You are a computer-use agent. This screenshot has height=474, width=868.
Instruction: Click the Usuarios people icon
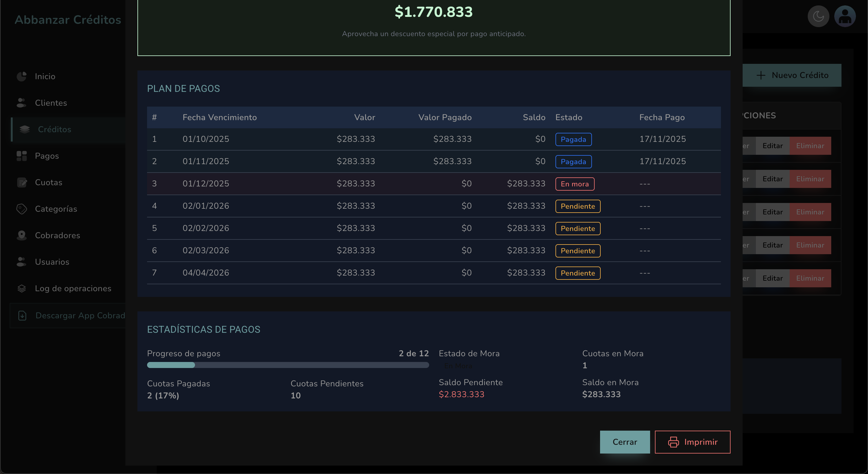point(22,262)
